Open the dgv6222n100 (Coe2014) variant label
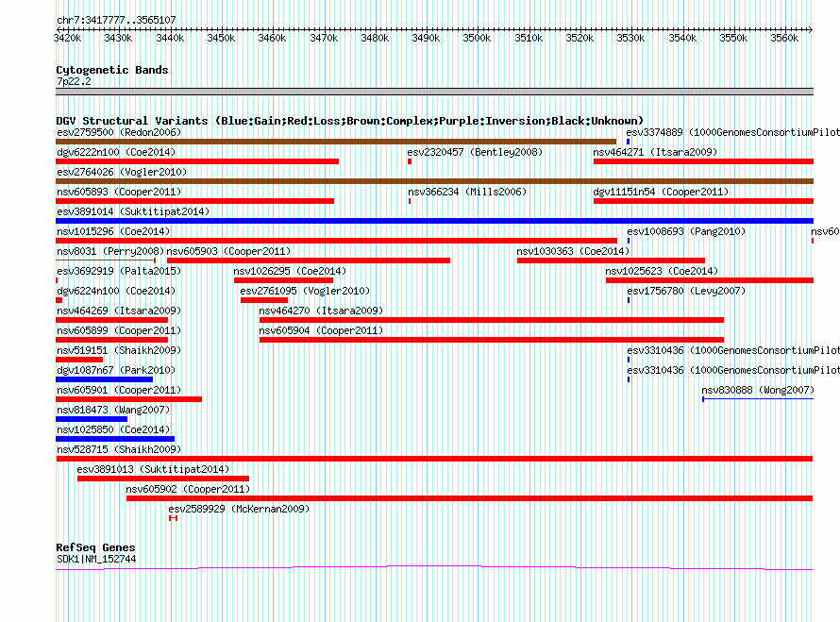Viewport: 840px width, 622px height. pyautogui.click(x=116, y=152)
